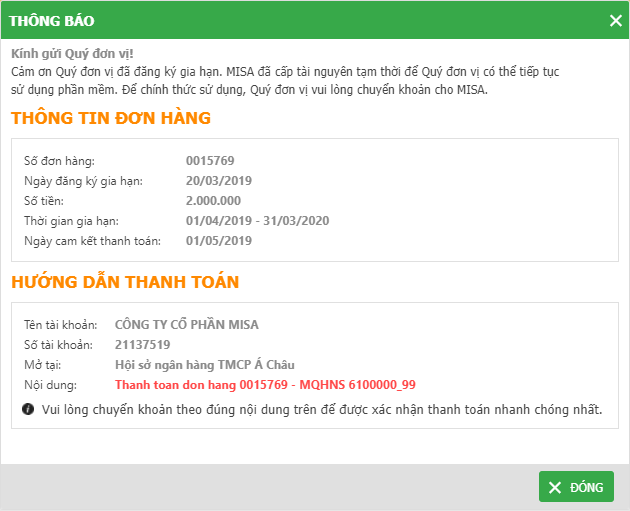Viewport: 630px width, 511px height.
Task: Click the Ngày đăng ký gia hạn label
Action: 84,181
